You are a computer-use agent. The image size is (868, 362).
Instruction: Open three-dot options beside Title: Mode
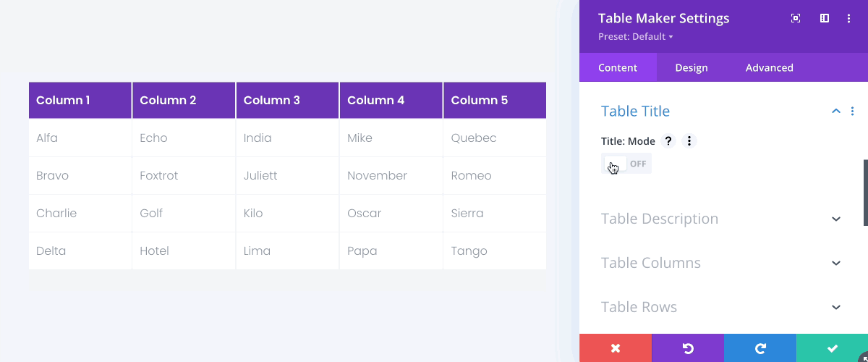(689, 141)
